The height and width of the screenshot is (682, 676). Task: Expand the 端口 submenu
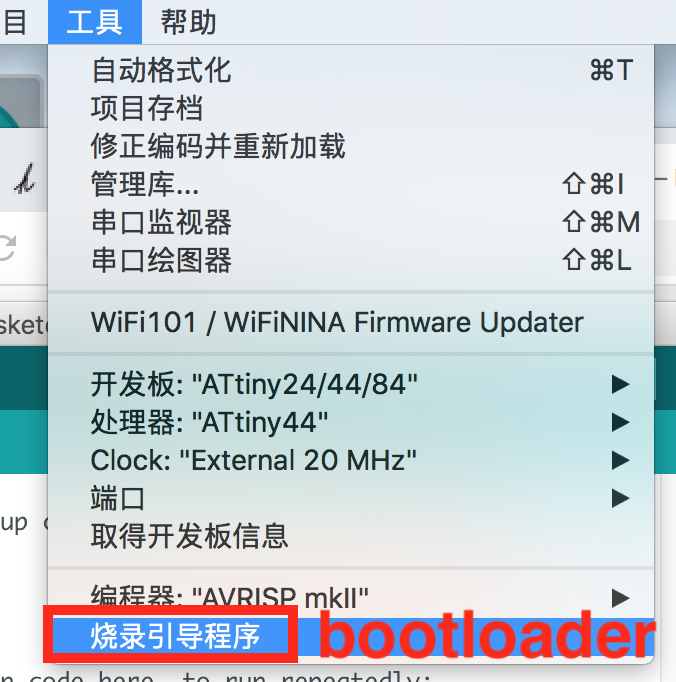coord(351,498)
